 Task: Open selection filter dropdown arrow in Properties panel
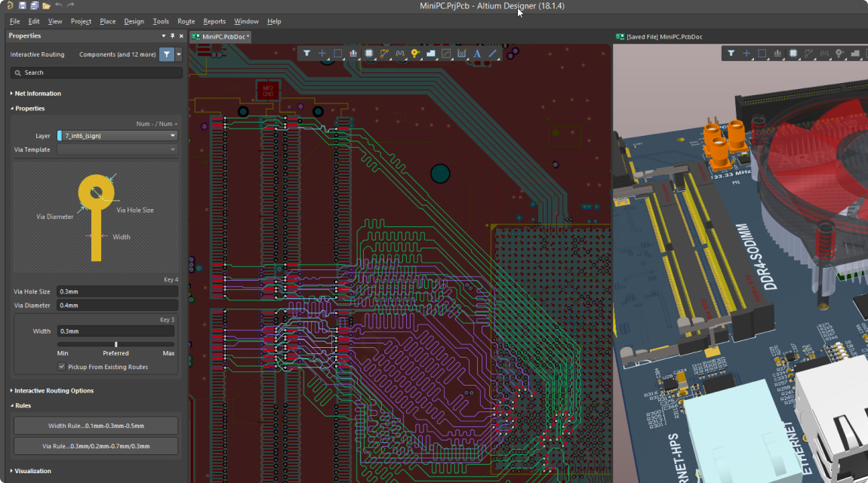pos(178,54)
